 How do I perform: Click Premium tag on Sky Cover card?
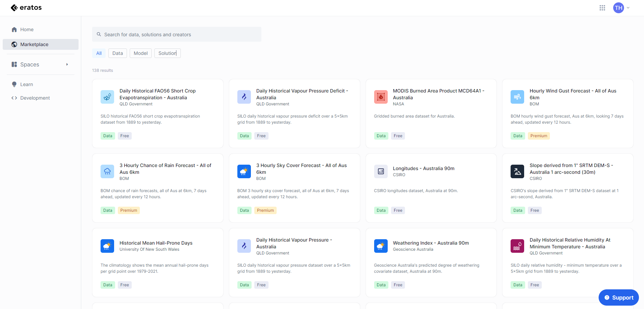pos(265,210)
